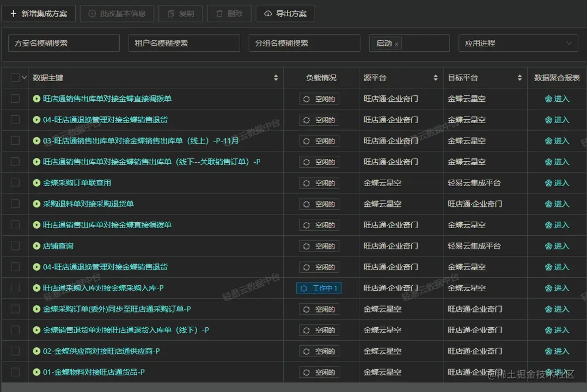Screen dimensions: 587x392
Task: Click the 方案名模糊搜索 input field
Action: 63,43
